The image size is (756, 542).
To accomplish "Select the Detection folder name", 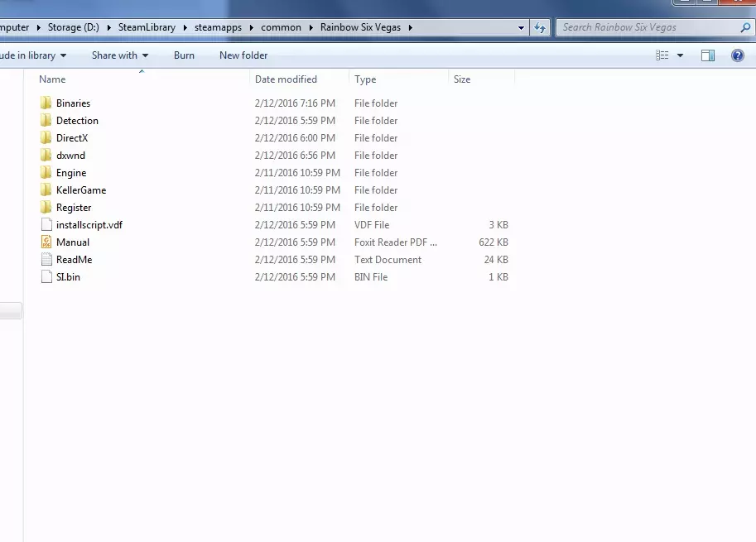I will [x=77, y=121].
